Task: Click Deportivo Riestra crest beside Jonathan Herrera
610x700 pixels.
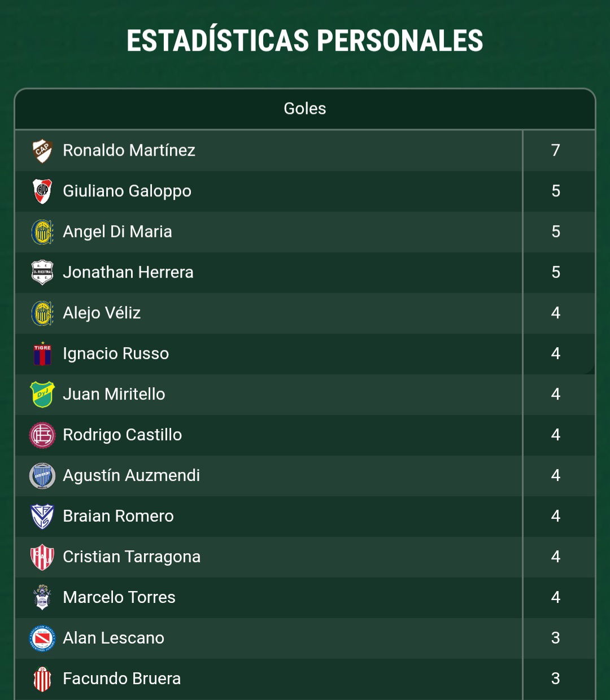Action: point(42,273)
